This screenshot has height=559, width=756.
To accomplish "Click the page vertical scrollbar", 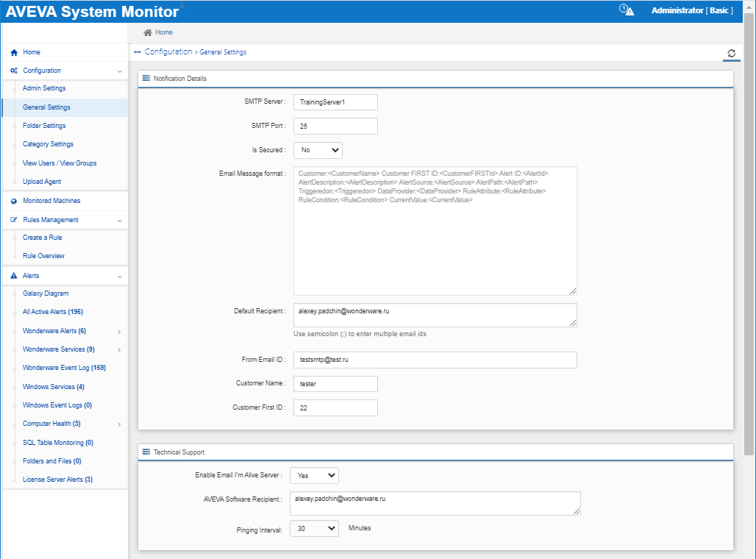I will tap(749, 234).
